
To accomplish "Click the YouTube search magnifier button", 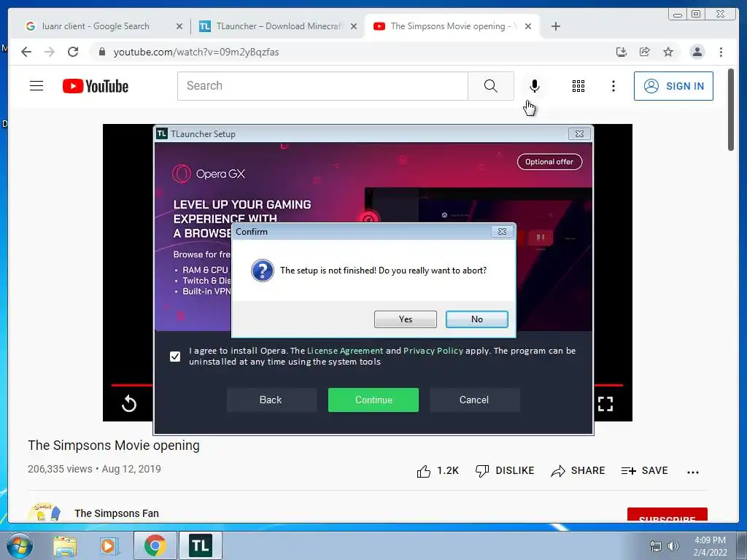I will [x=491, y=86].
